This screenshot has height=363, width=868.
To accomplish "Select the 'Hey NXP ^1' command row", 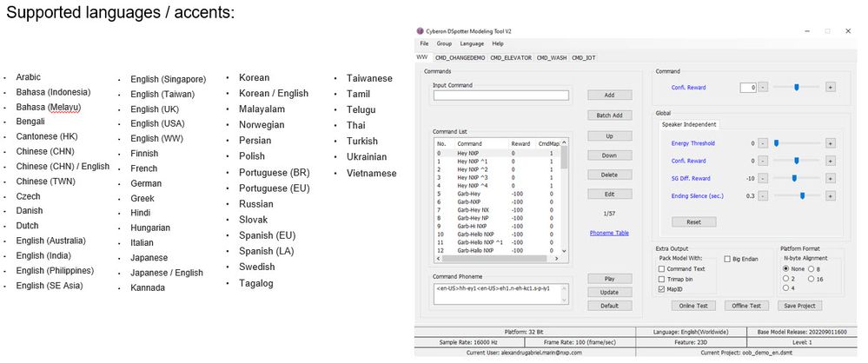I will click(x=497, y=161).
